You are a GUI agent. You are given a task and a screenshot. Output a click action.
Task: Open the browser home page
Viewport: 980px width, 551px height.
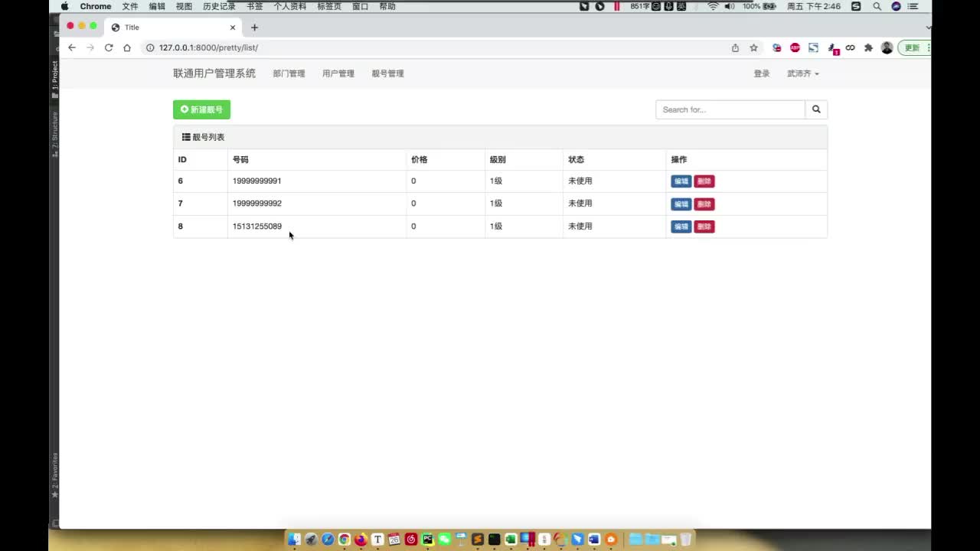(x=127, y=47)
